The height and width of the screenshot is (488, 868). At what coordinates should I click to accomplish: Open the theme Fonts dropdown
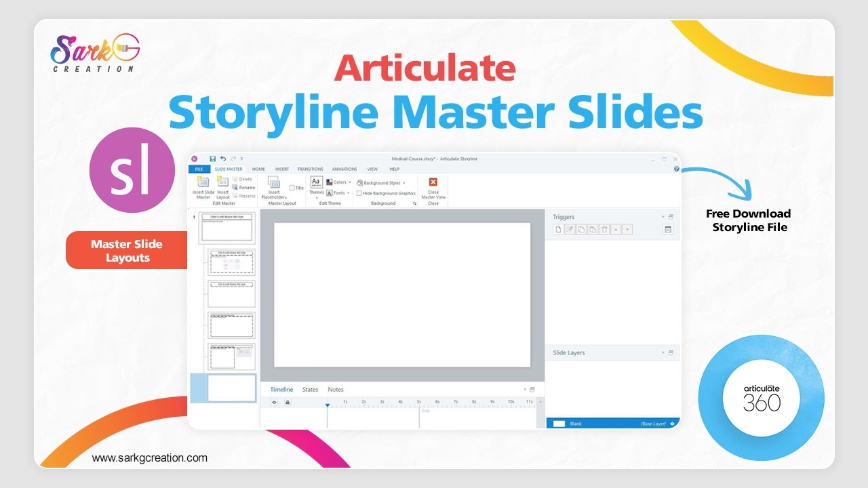(x=338, y=193)
